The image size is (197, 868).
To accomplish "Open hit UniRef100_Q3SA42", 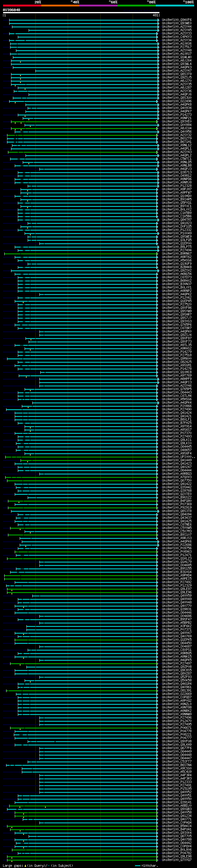I will tap(177, 487).
